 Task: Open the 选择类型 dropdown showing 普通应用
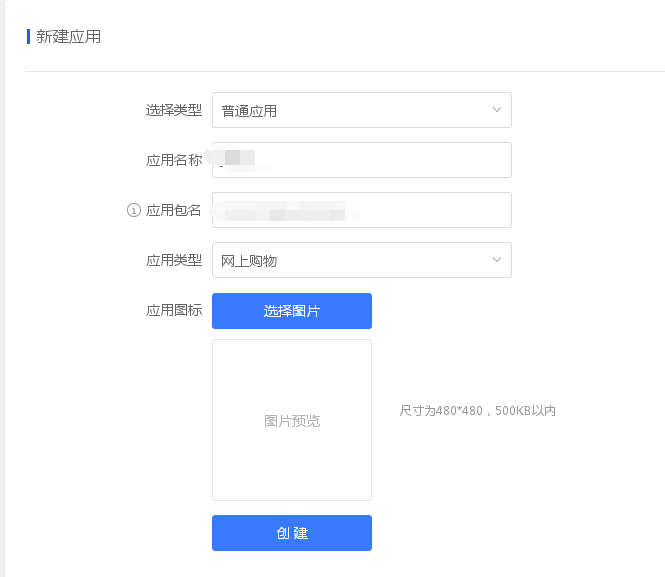362,110
